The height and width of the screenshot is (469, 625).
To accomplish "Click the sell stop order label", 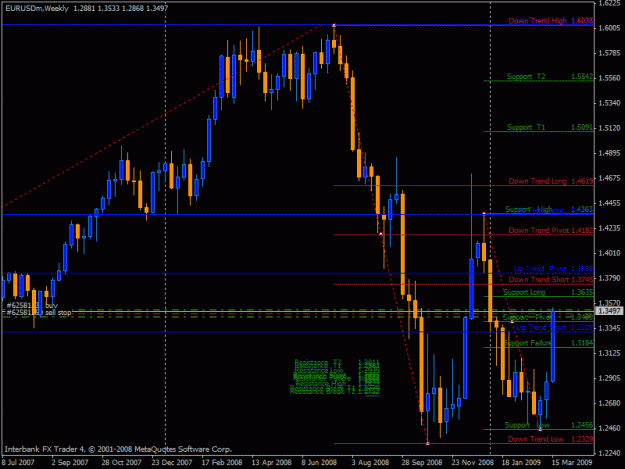I will [x=39, y=312].
